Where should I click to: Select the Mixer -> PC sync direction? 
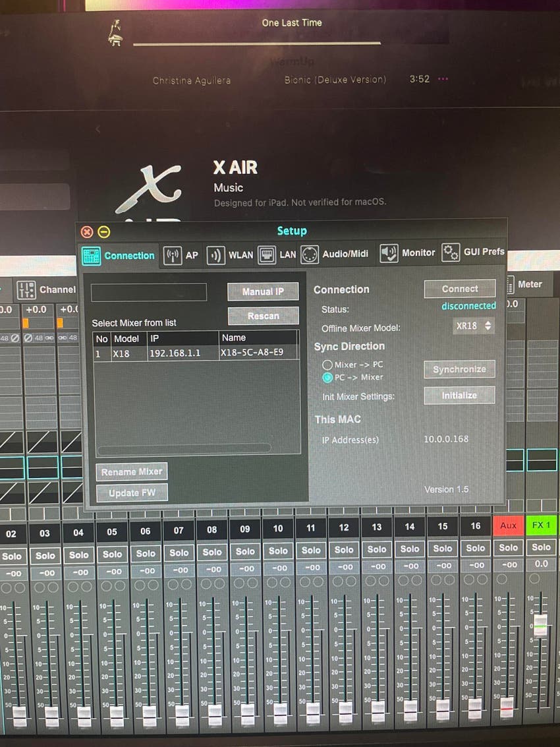tap(328, 363)
